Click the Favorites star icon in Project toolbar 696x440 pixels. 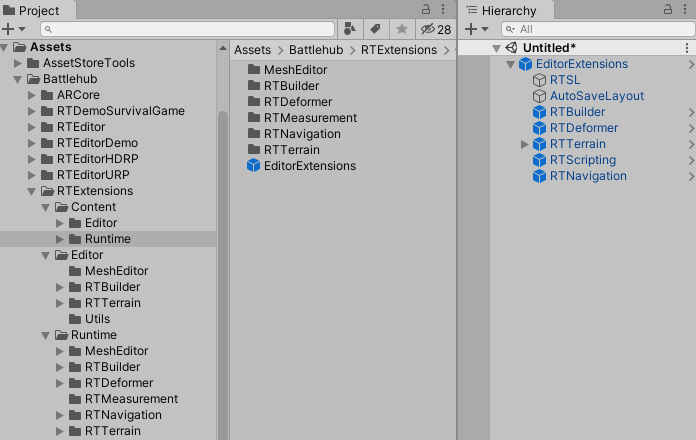point(402,29)
